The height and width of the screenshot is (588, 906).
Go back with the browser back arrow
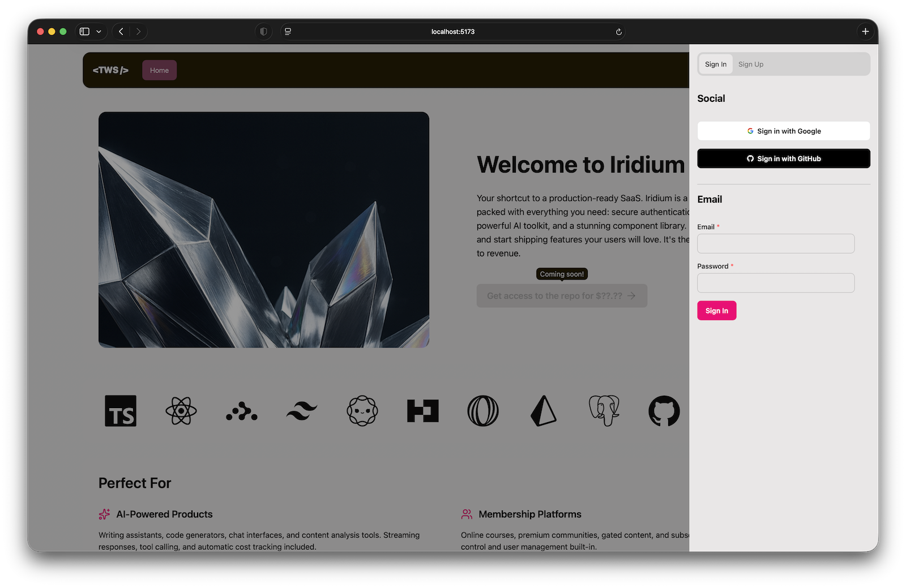coord(121,32)
